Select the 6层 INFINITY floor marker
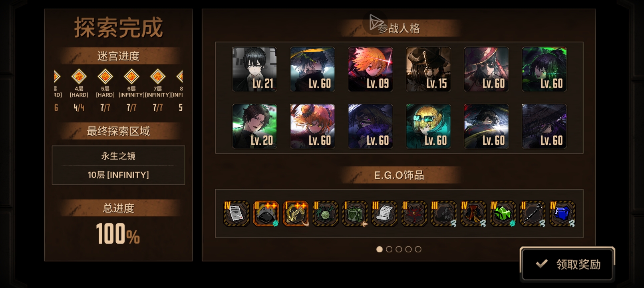Viewport: 644px width, 288px height. [131, 76]
